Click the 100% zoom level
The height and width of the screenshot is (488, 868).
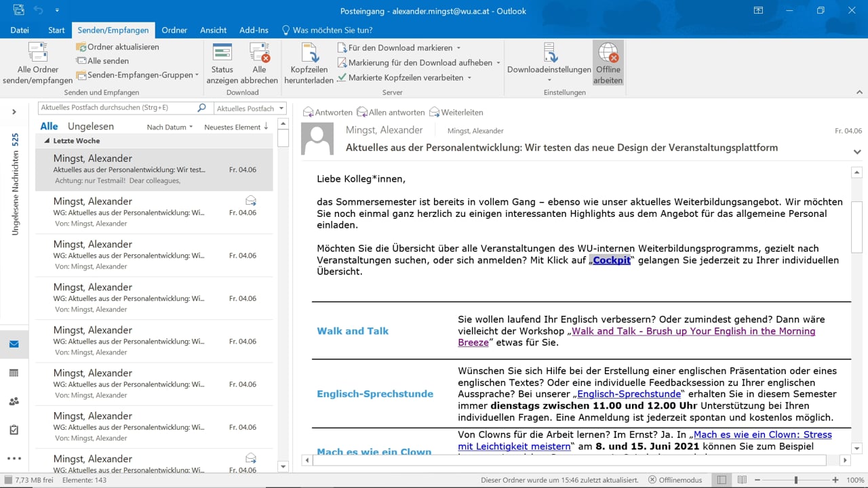(x=854, y=480)
